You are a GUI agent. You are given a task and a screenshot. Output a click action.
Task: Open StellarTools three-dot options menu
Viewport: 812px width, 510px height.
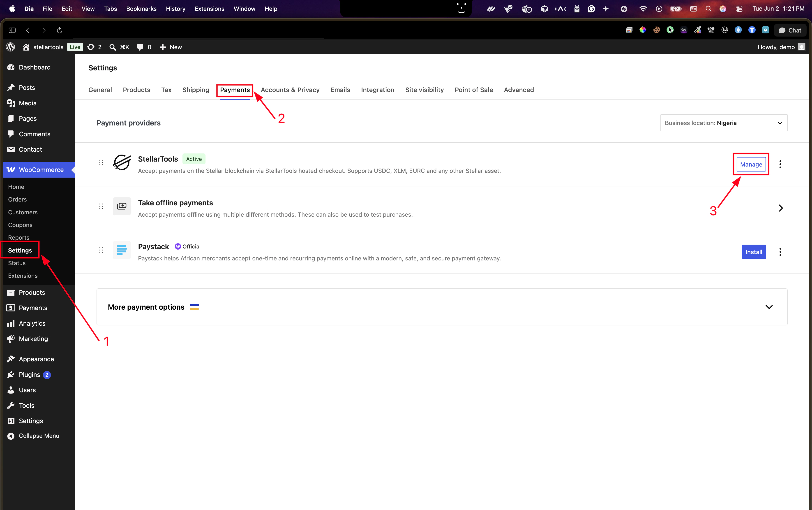click(x=780, y=164)
